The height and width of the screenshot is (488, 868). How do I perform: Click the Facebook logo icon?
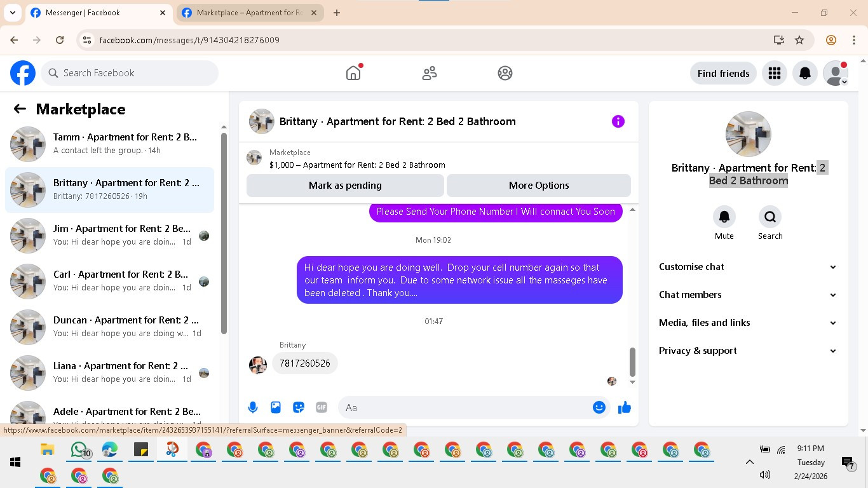coord(23,73)
